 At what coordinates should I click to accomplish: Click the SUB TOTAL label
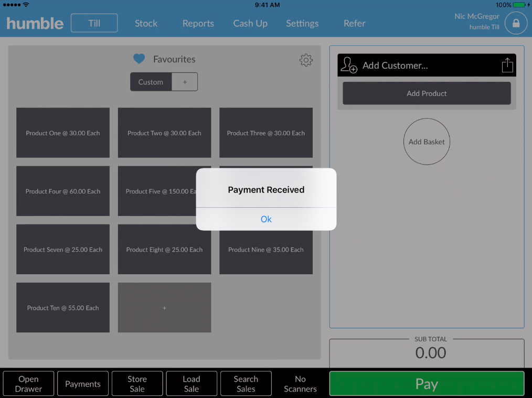[x=431, y=339]
